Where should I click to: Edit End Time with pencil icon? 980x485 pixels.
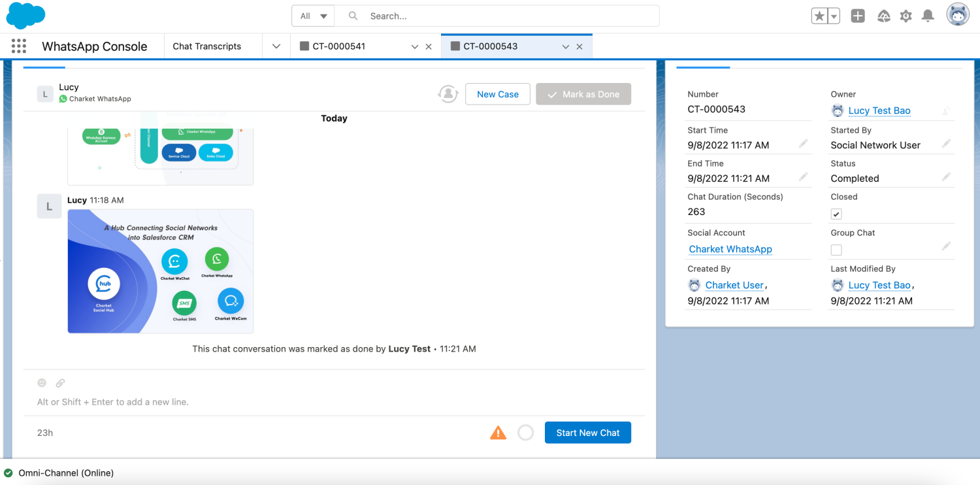(804, 177)
